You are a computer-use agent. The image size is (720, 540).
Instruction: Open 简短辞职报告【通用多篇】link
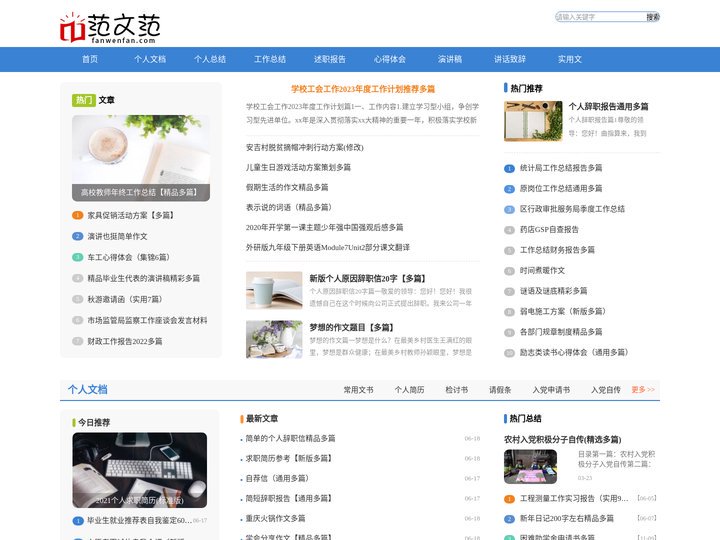pyautogui.click(x=288, y=499)
